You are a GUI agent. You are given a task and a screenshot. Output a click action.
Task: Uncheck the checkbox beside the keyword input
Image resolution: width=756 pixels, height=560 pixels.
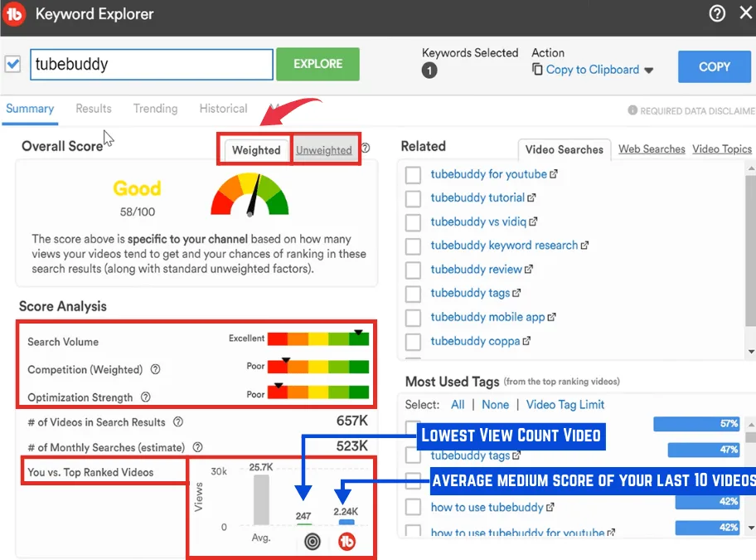[12, 64]
